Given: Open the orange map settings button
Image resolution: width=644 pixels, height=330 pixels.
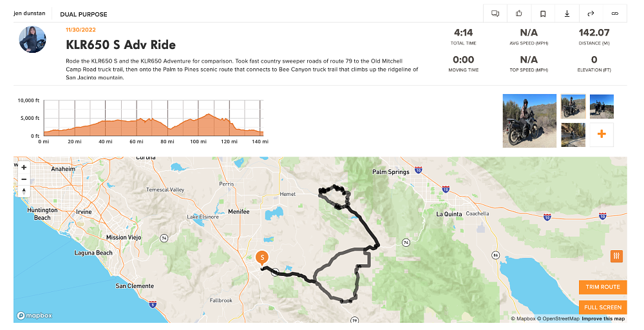Looking at the screenshot, I should (x=617, y=257).
